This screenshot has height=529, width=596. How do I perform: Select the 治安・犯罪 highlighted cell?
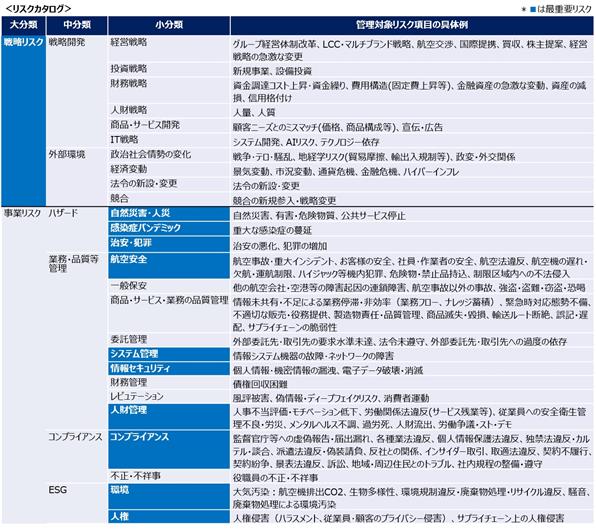[169, 243]
